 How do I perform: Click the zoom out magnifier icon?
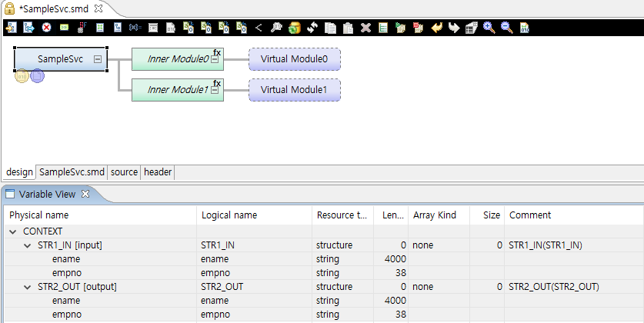[x=506, y=28]
